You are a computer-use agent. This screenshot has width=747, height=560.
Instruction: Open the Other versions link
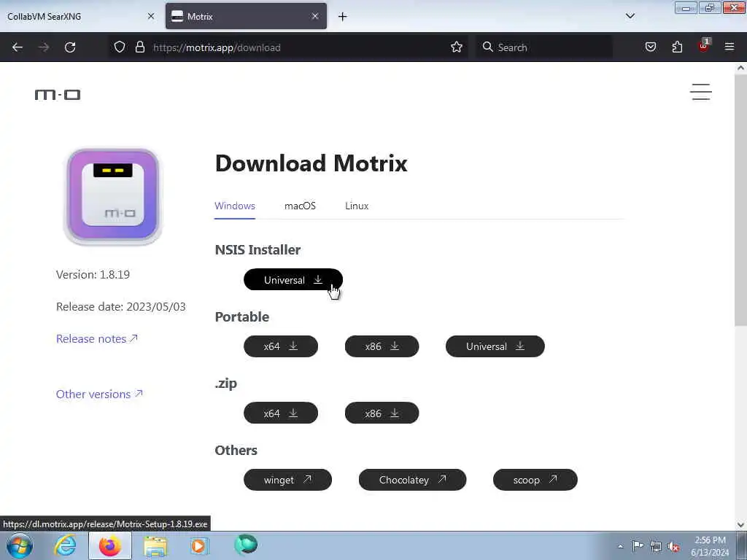pos(99,394)
